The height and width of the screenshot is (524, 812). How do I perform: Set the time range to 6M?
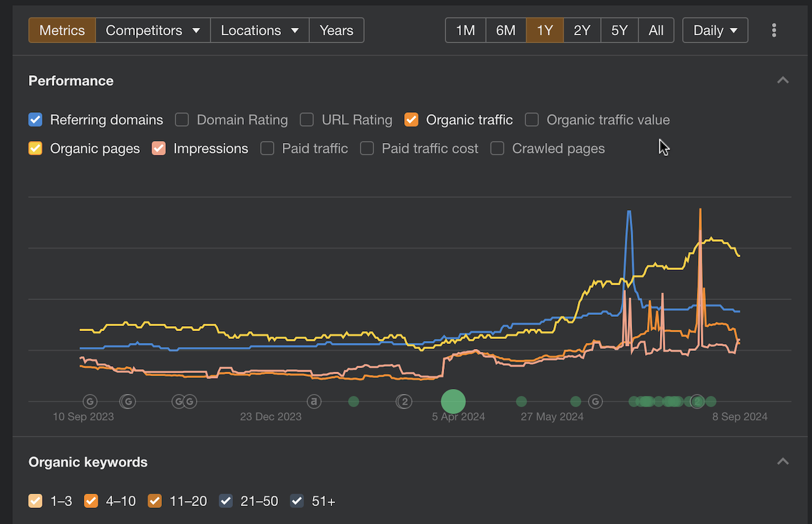point(505,30)
